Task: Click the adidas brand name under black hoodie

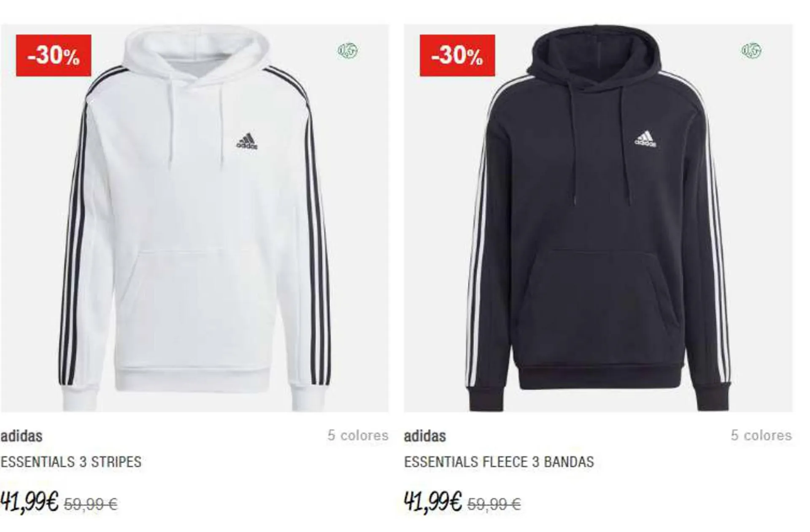Action: pyautogui.click(x=425, y=436)
